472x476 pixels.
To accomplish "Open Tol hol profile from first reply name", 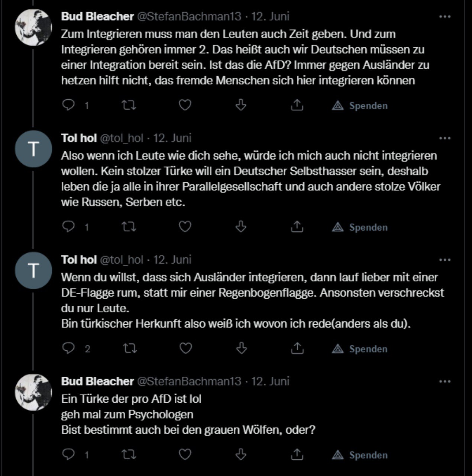I will (x=79, y=138).
